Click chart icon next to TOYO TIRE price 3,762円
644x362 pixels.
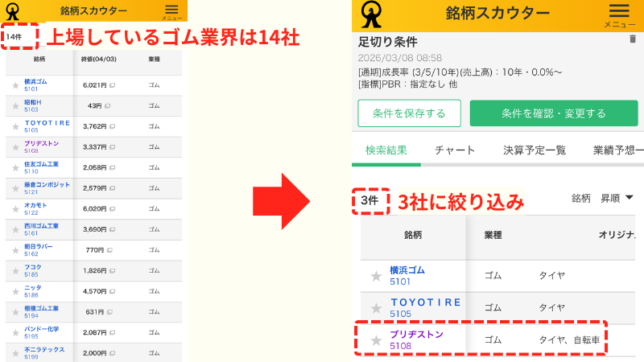tap(112, 125)
